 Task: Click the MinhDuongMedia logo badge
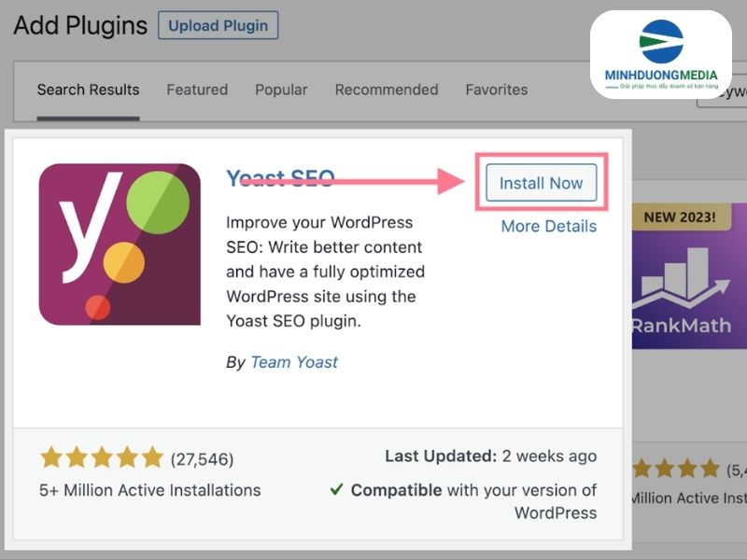click(x=661, y=55)
